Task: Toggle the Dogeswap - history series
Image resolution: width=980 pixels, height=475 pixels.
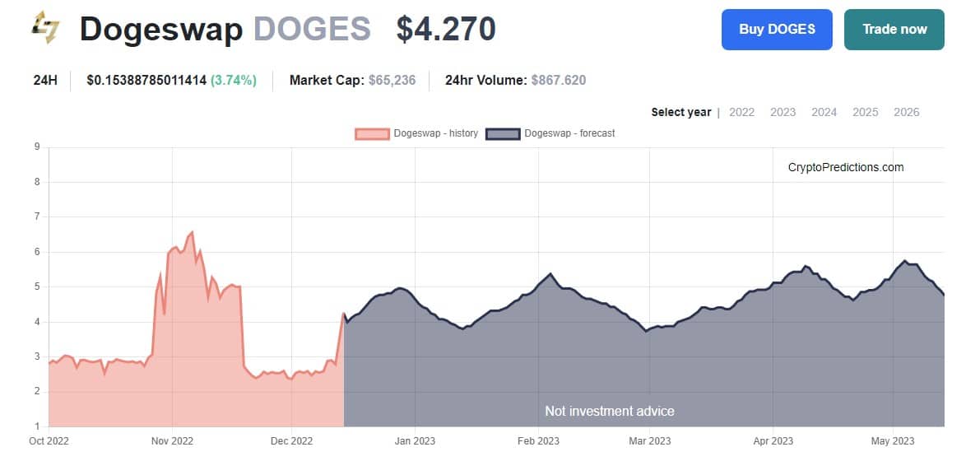Action: coord(436,133)
